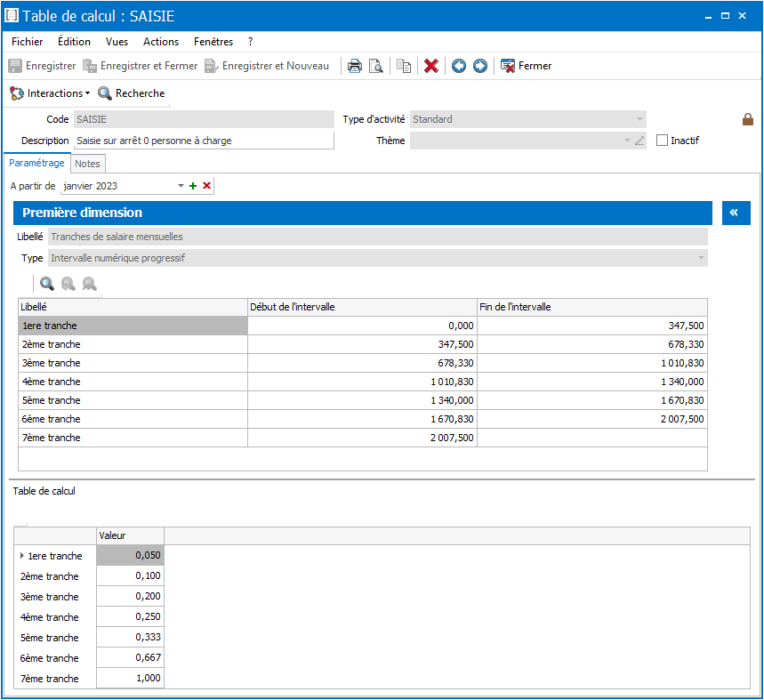Click the Thème edit pencil icon
This screenshot has height=700, width=764.
coord(639,141)
